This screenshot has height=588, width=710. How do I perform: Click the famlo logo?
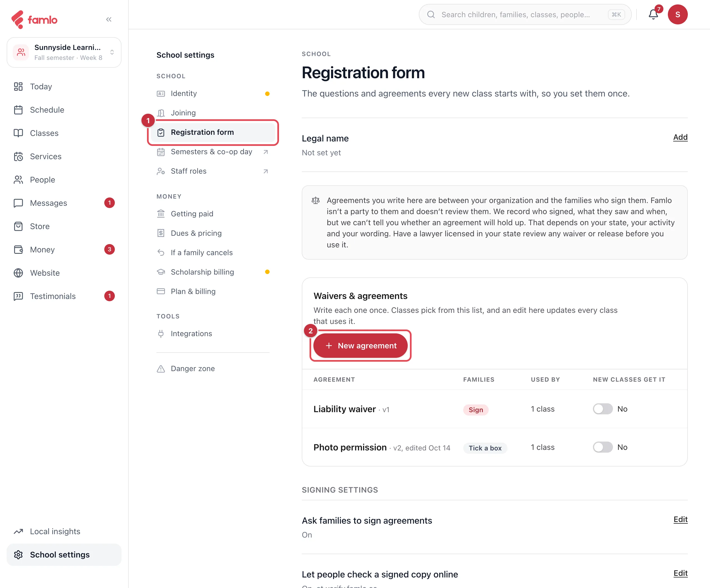click(34, 20)
